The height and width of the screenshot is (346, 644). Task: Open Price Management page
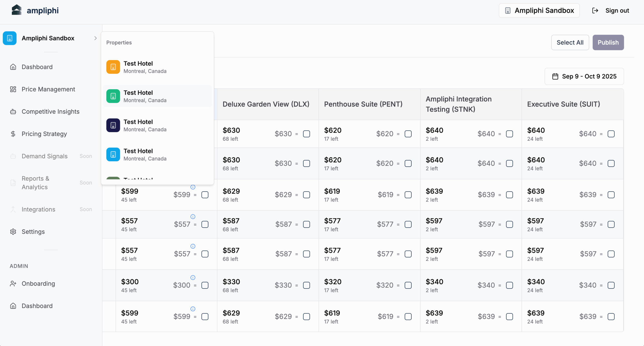click(x=48, y=89)
